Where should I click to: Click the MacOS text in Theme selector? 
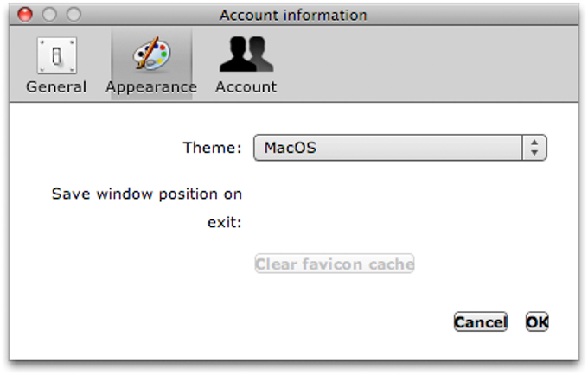291,148
